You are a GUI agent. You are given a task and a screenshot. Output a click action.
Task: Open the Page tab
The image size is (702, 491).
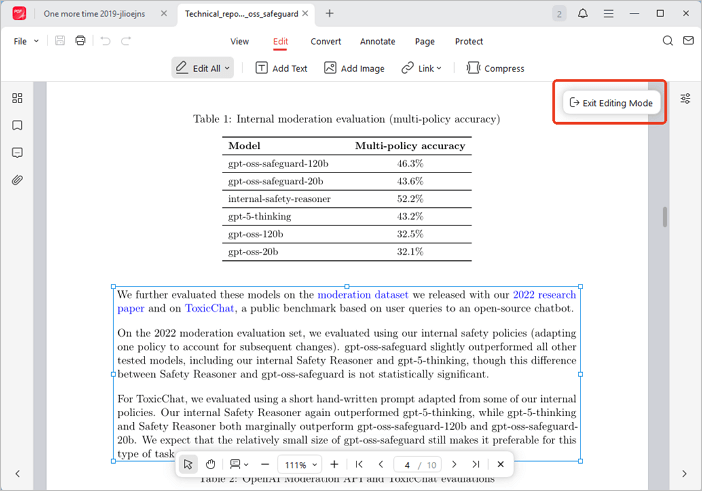click(424, 42)
